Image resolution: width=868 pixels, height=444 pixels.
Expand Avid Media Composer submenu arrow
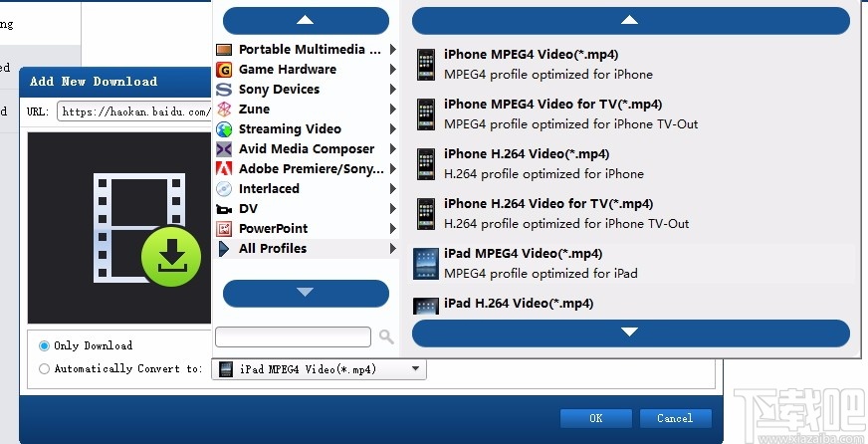(392, 149)
